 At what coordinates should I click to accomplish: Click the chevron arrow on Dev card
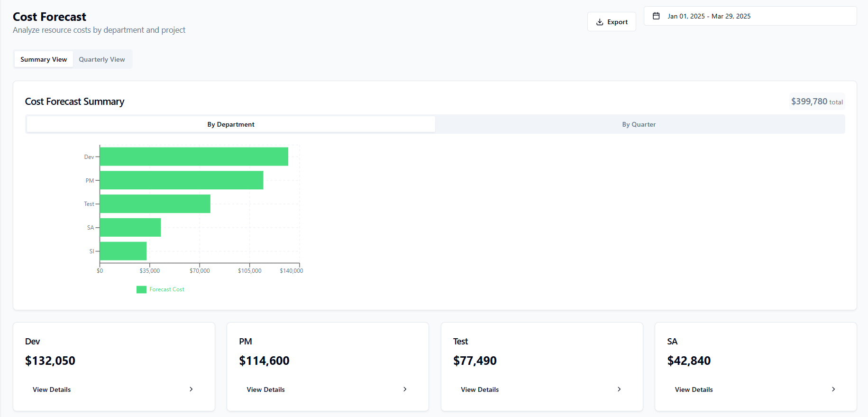(191, 389)
